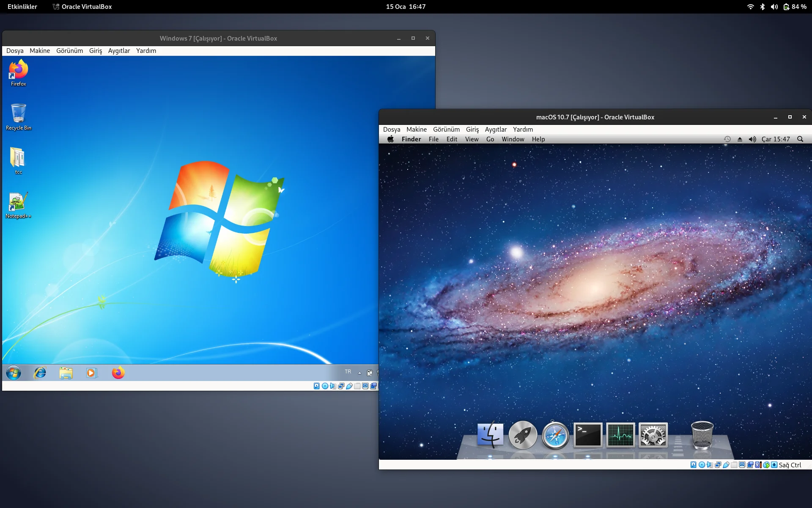The width and height of the screenshot is (812, 508).
Task: Select the Notepad++ desktop shortcut
Action: (18, 205)
